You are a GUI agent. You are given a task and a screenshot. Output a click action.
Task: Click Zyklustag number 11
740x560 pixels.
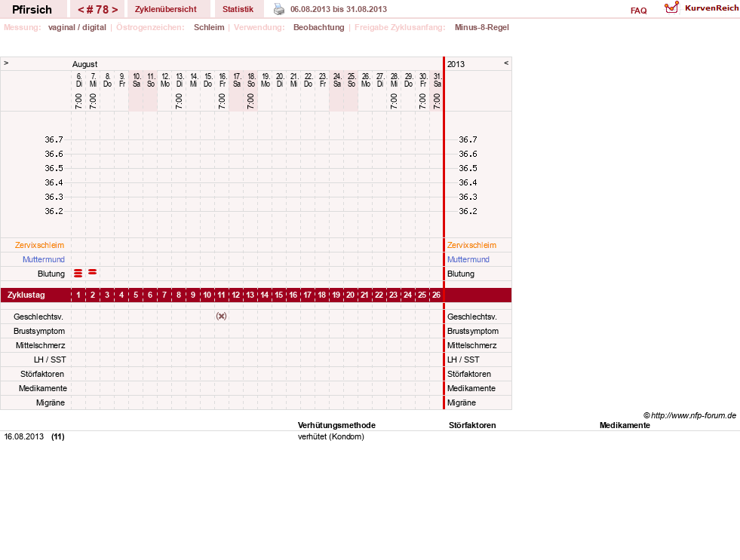tap(221, 295)
